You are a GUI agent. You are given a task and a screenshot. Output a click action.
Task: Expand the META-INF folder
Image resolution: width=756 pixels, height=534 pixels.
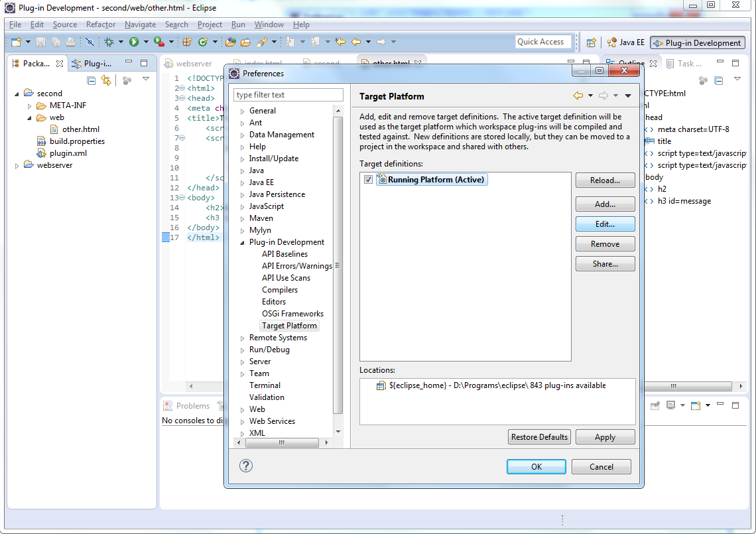[x=29, y=105]
